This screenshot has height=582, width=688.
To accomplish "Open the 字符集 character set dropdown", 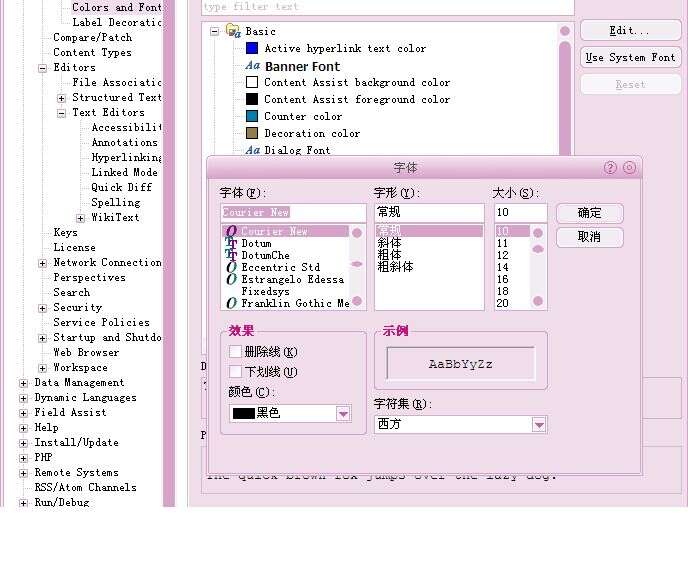I will (x=539, y=424).
